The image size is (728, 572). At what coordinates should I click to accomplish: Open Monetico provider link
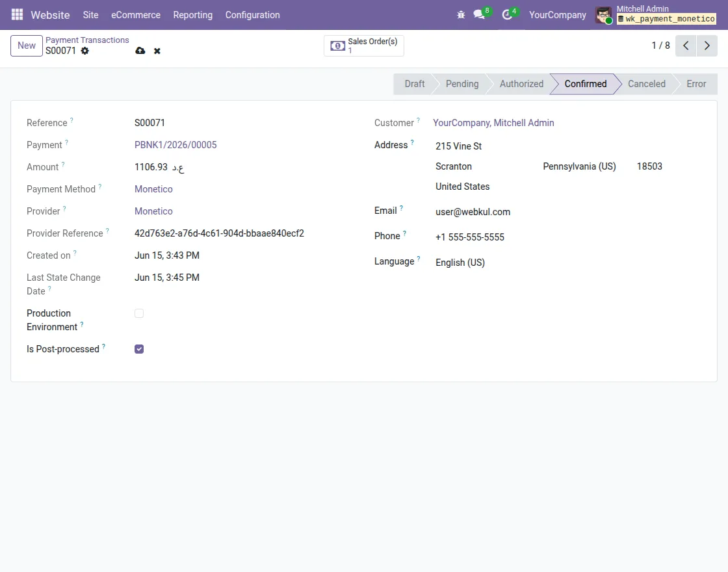[153, 211]
